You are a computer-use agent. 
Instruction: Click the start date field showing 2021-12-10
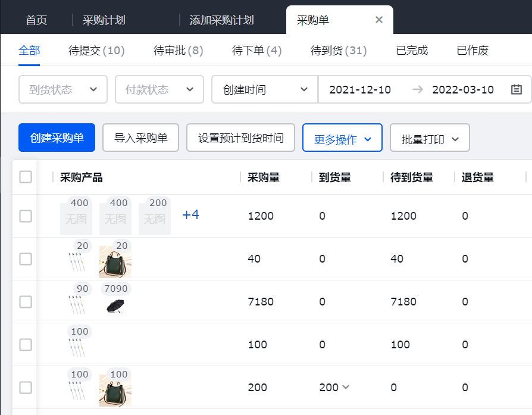(x=361, y=89)
